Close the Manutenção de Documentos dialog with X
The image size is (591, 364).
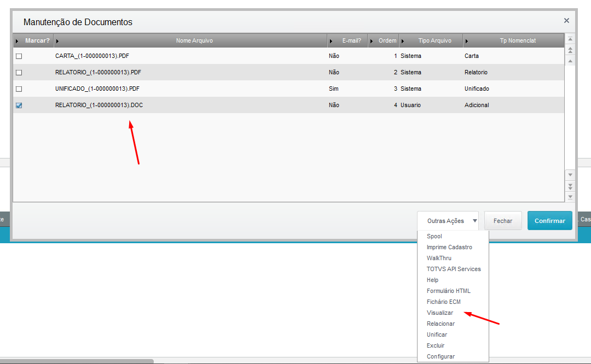click(x=566, y=21)
